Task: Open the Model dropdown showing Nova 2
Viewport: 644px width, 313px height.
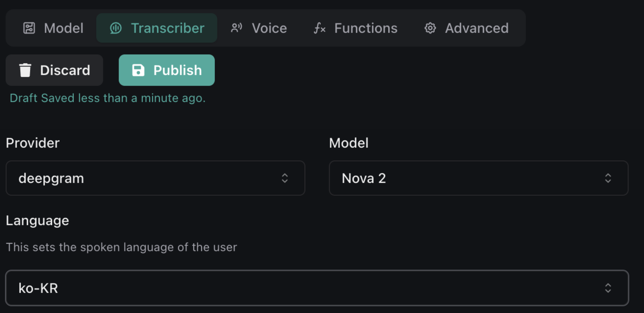Action: click(478, 178)
